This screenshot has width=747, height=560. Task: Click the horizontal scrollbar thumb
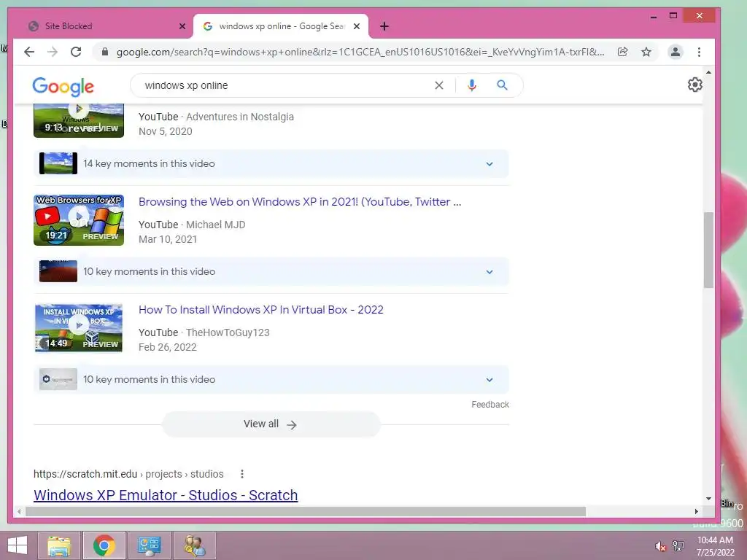[306, 511]
